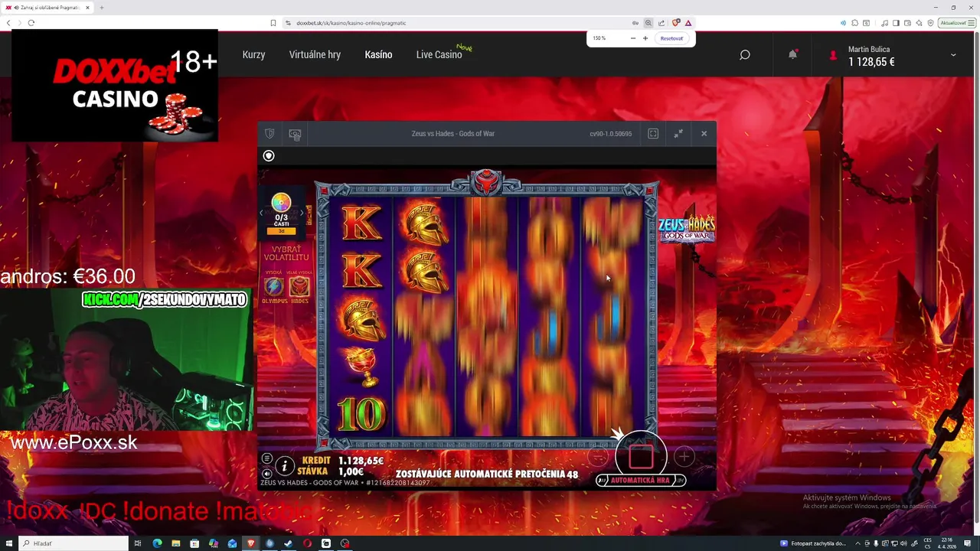980x551 pixels.
Task: Click the Stávka 1,00€ value
Action: pos(351,471)
